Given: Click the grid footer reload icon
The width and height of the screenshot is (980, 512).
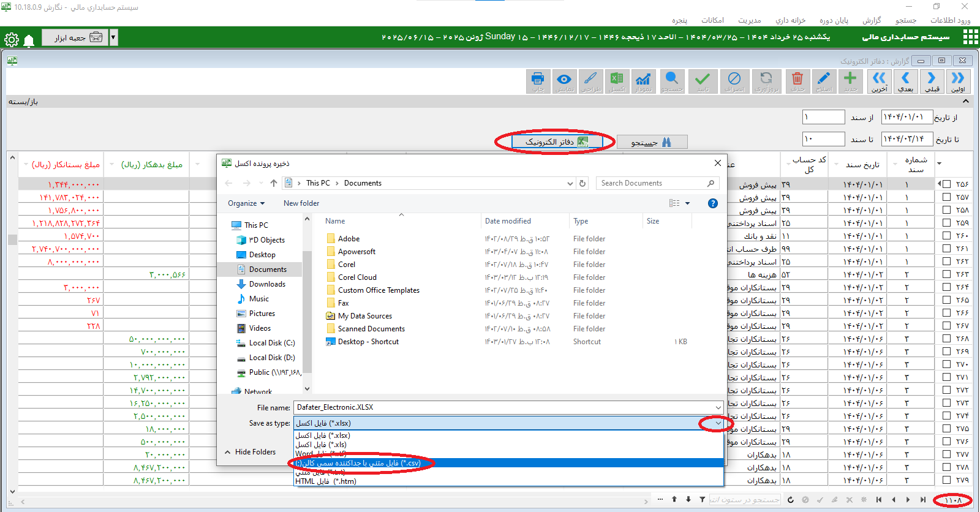Looking at the screenshot, I should tap(790, 500).
